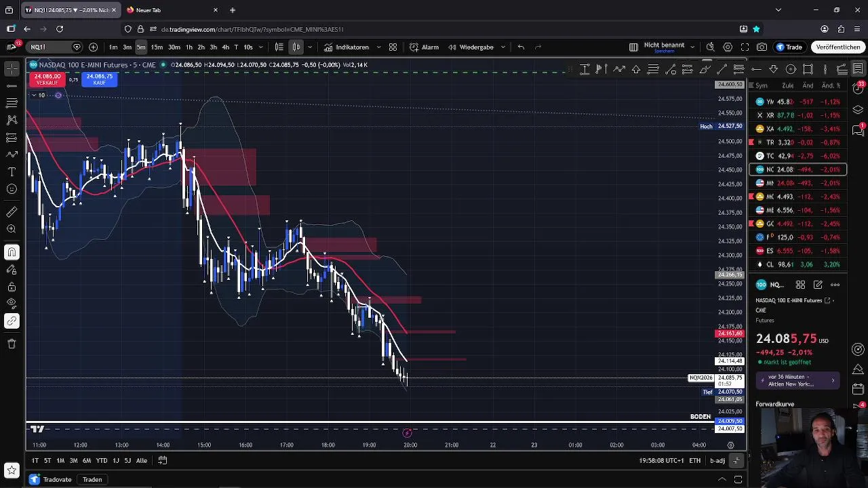Viewport: 868px width, 488px height.
Task: Select the candlestick chart type
Action: point(296,47)
